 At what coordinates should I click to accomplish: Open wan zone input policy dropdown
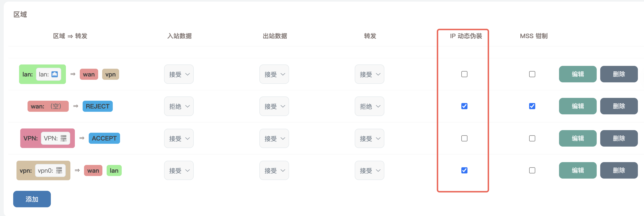pyautogui.click(x=179, y=106)
